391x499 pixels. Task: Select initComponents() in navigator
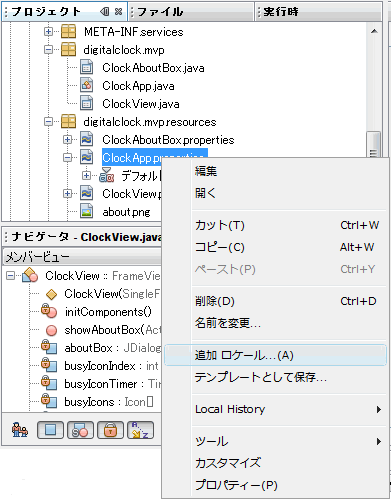(108, 312)
